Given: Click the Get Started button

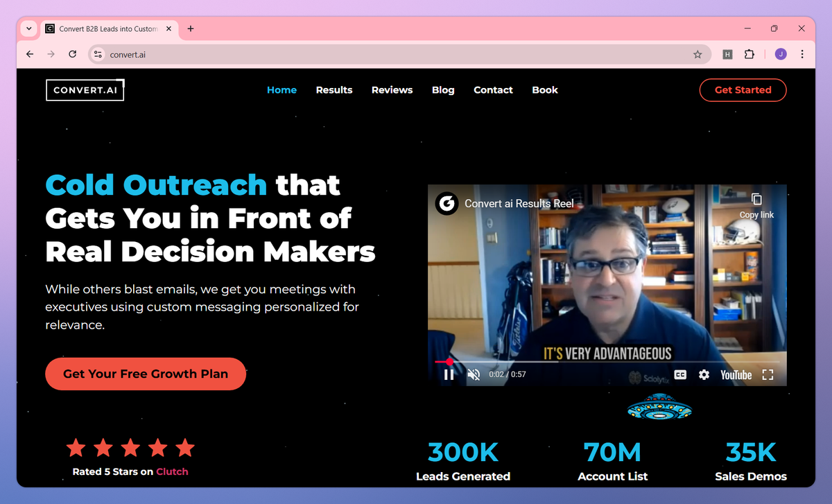Looking at the screenshot, I should point(743,90).
